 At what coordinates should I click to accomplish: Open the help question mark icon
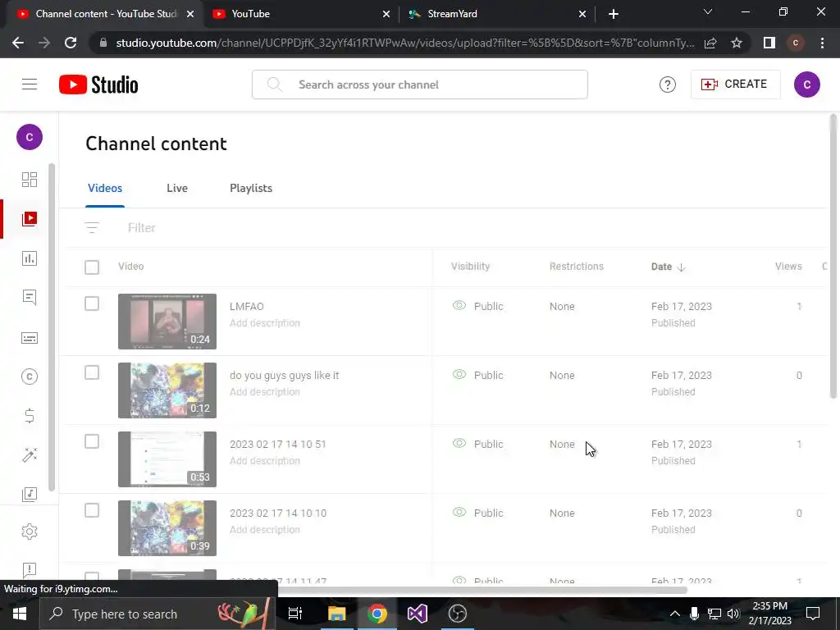pyautogui.click(x=668, y=84)
